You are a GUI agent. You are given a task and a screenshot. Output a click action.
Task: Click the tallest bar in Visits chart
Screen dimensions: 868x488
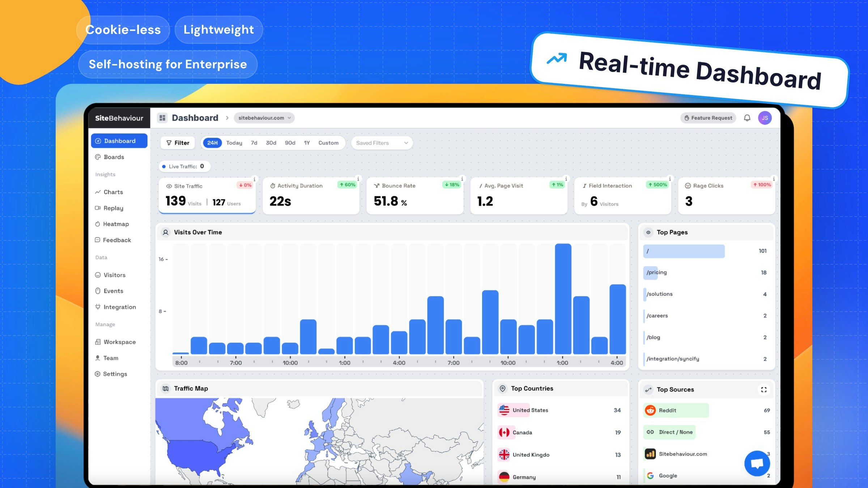(563, 299)
